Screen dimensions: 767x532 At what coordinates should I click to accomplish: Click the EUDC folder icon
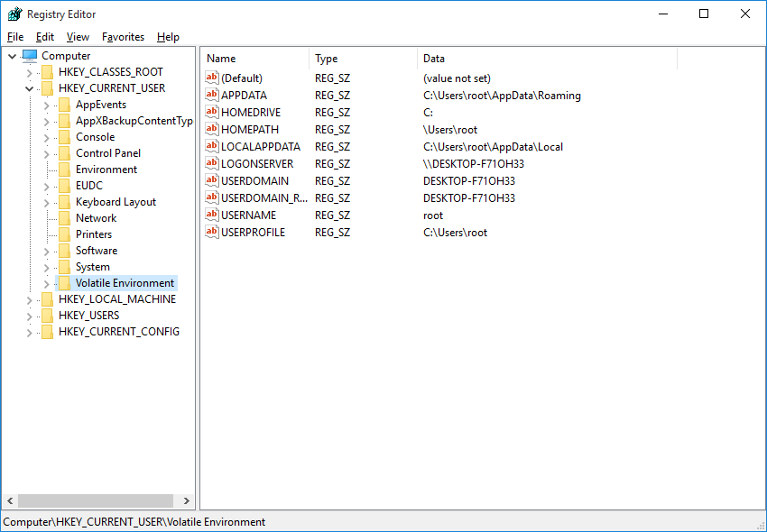coord(65,186)
